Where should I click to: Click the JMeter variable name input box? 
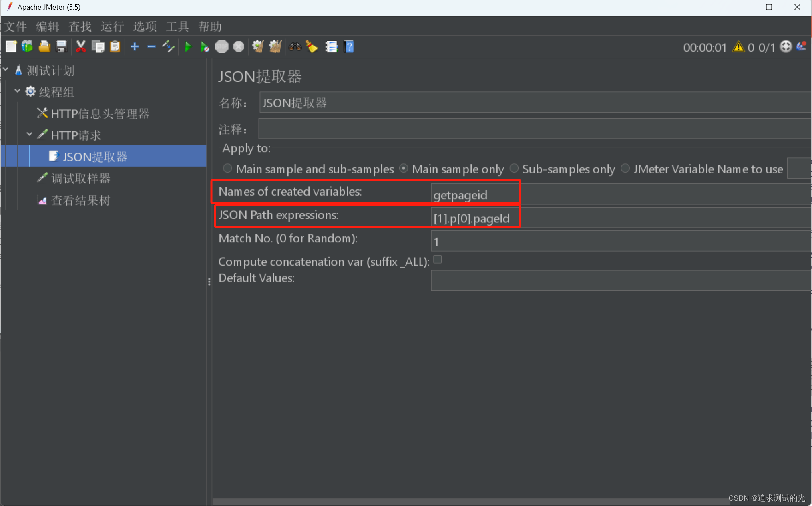tap(799, 168)
